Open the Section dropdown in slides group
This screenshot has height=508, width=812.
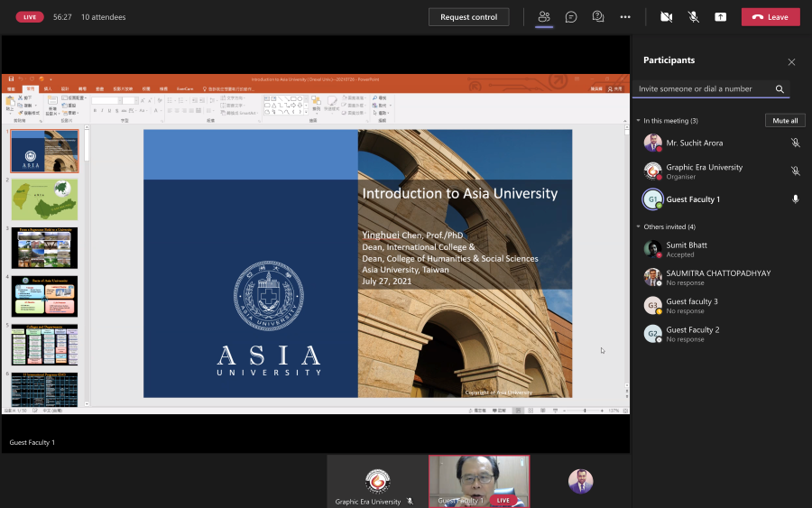tap(69, 113)
